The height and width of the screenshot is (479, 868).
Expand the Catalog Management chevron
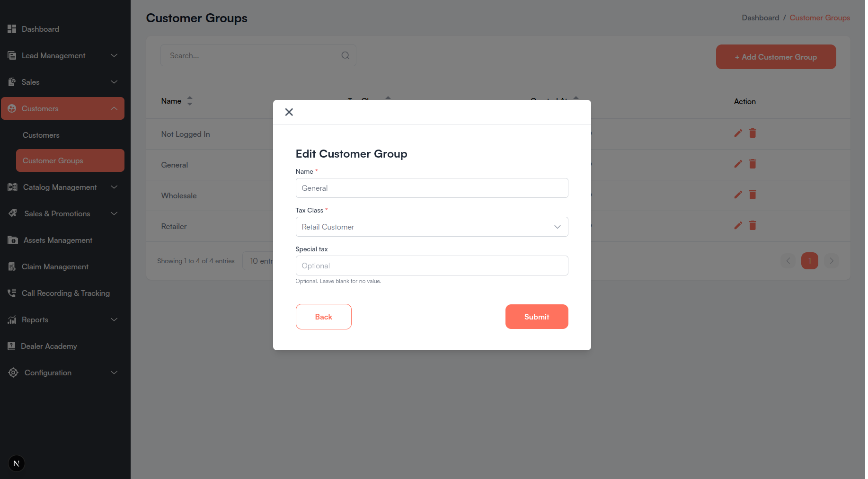(x=114, y=187)
